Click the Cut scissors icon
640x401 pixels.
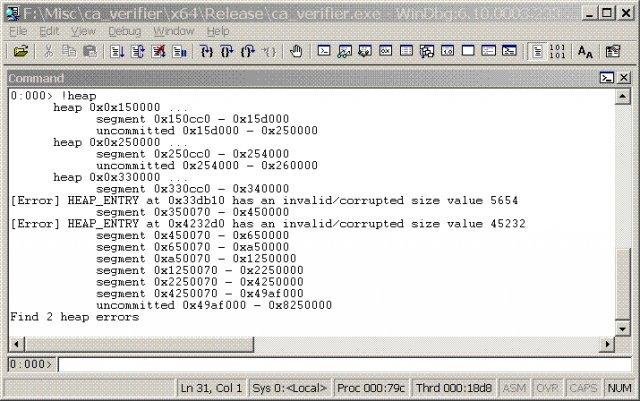pyautogui.click(x=49, y=51)
